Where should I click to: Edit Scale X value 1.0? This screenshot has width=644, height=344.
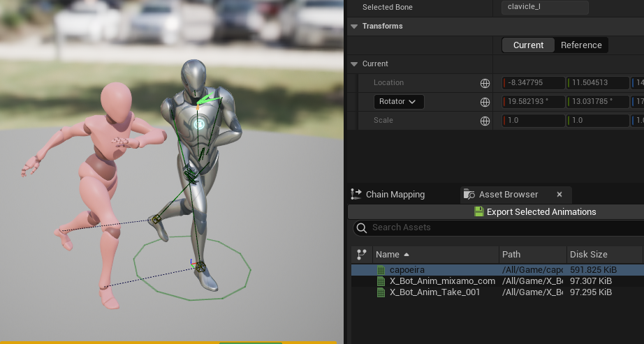coord(534,121)
